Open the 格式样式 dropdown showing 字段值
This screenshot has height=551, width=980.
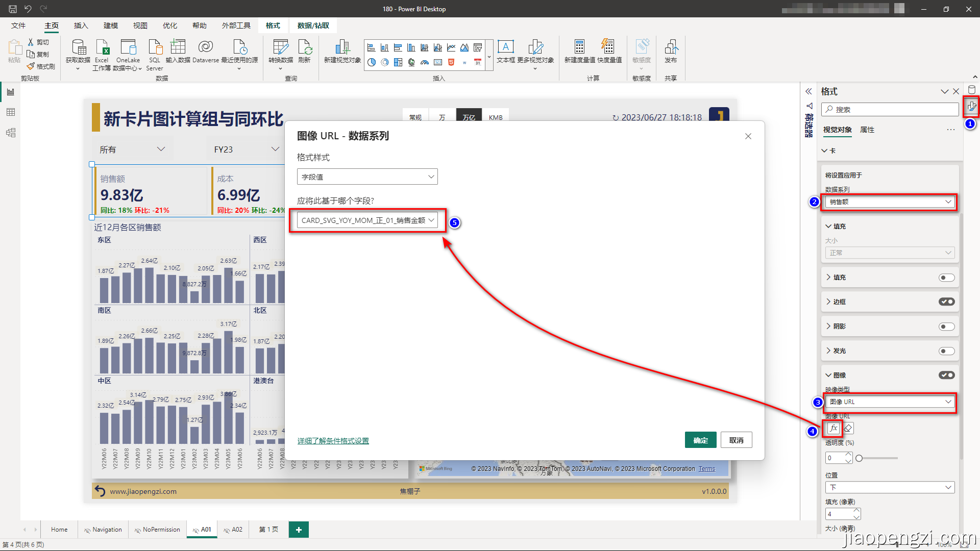click(x=366, y=177)
